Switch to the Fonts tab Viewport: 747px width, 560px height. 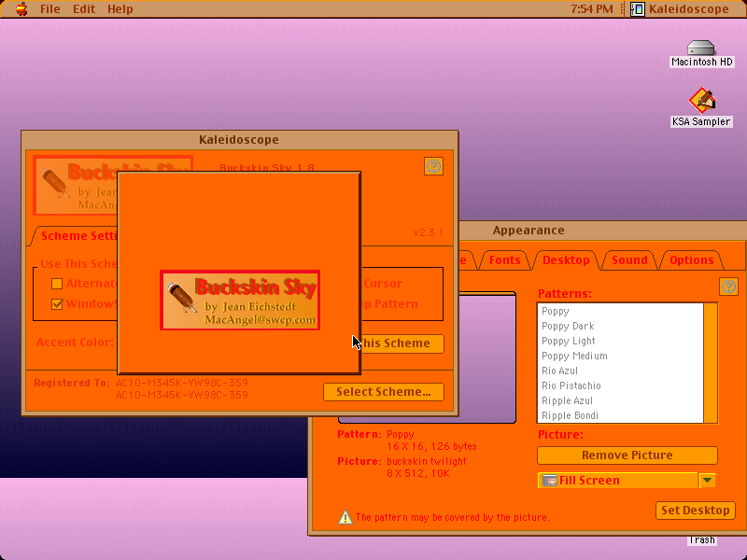coord(504,260)
